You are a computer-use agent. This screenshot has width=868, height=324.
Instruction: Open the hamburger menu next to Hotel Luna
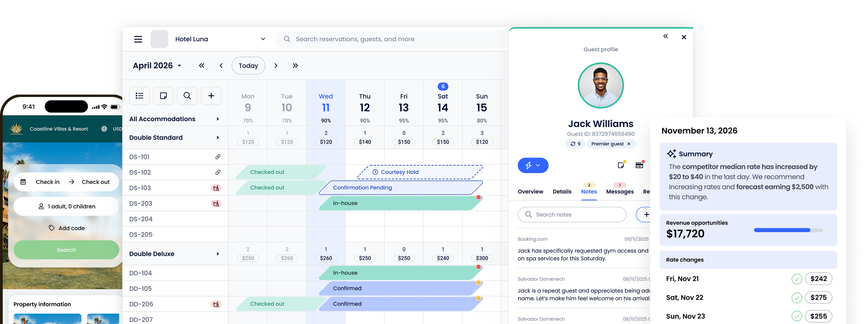point(138,39)
